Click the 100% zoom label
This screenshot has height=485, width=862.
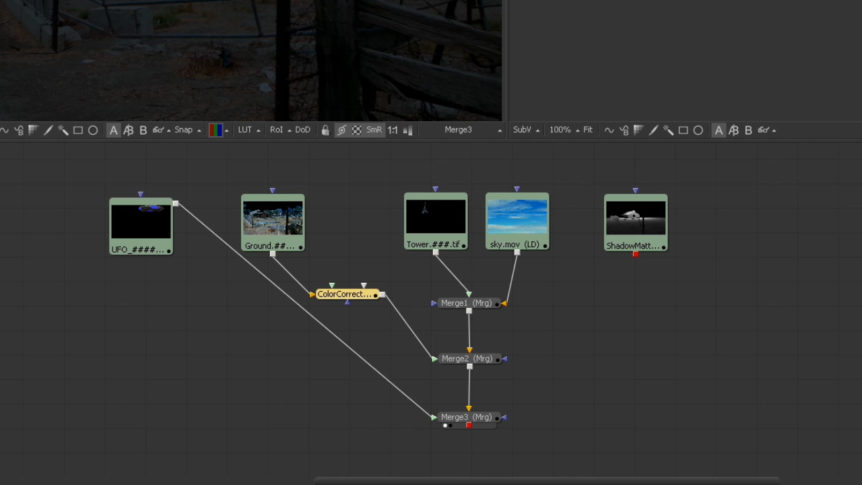(x=560, y=130)
